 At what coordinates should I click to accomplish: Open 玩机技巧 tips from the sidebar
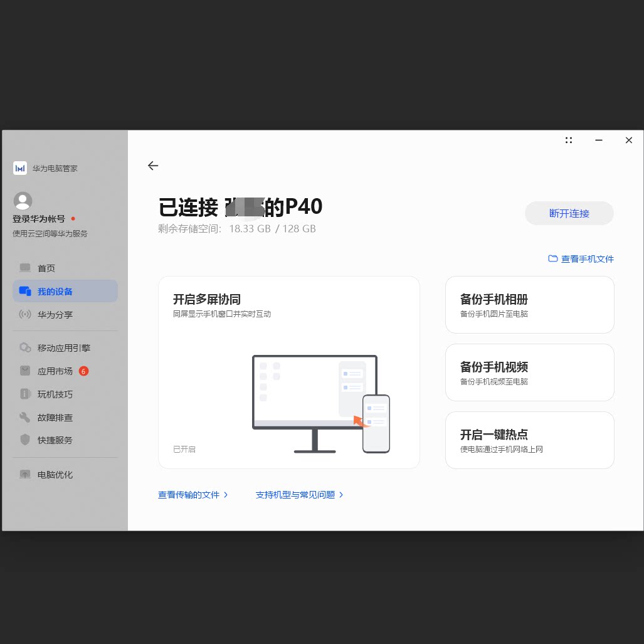tap(25, 394)
